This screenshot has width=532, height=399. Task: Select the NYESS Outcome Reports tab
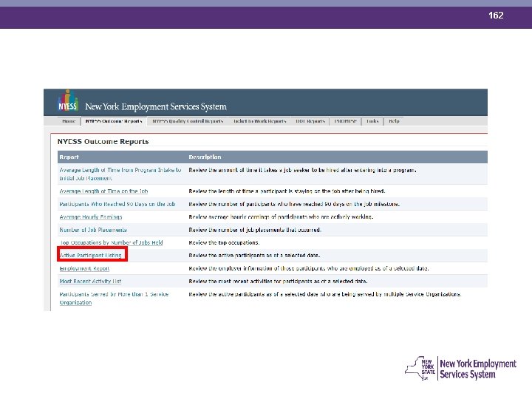(114, 121)
